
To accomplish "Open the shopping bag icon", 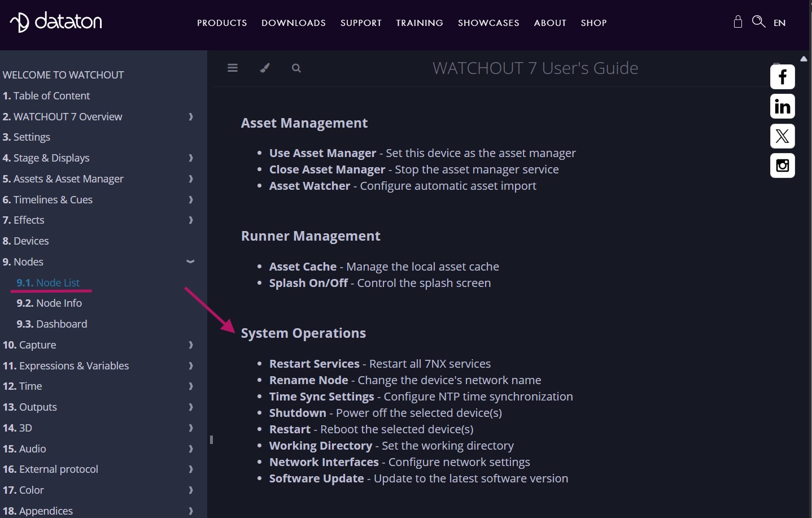I will [x=737, y=22].
